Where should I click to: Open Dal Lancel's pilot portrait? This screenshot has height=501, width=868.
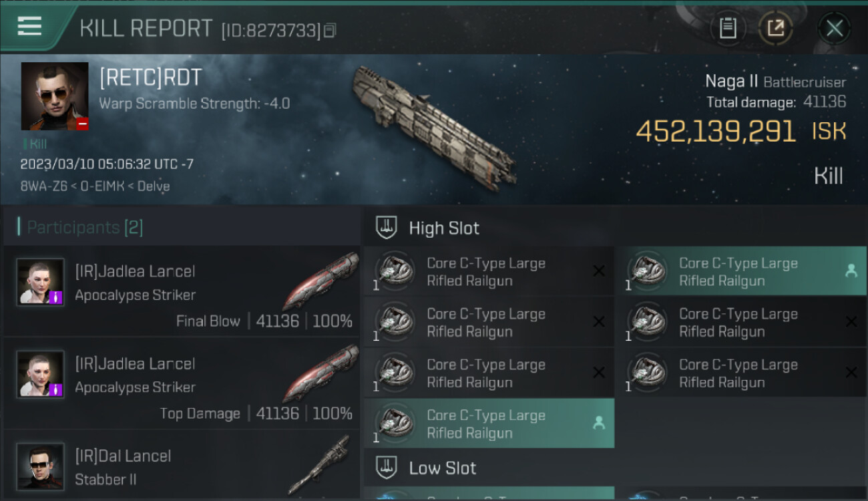(x=41, y=466)
